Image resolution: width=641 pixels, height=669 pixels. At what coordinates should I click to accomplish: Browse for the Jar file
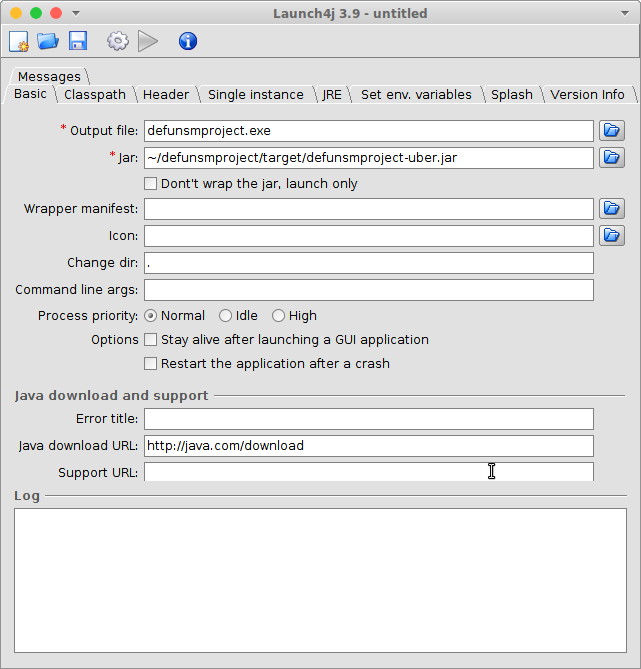[612, 157]
